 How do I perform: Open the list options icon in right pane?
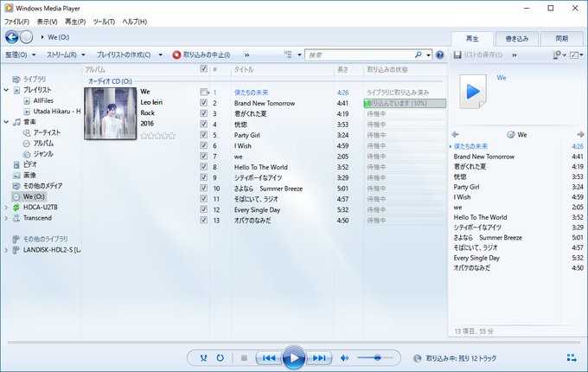pyautogui.click(x=557, y=55)
